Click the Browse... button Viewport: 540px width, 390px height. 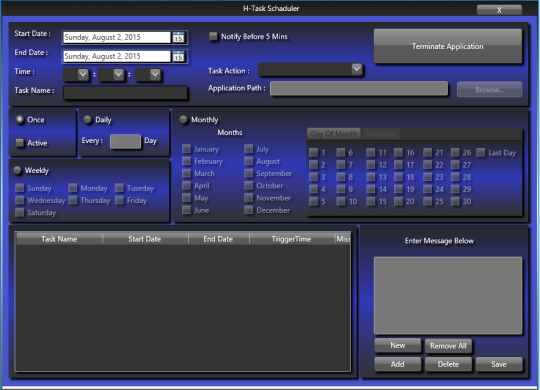click(489, 90)
